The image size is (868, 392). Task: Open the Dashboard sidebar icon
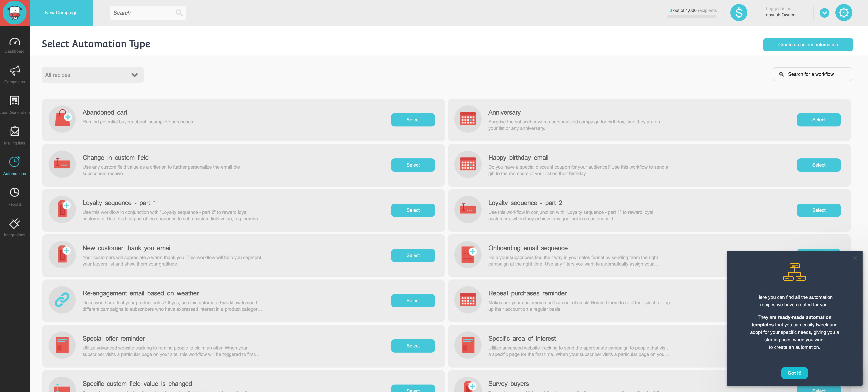tap(14, 42)
